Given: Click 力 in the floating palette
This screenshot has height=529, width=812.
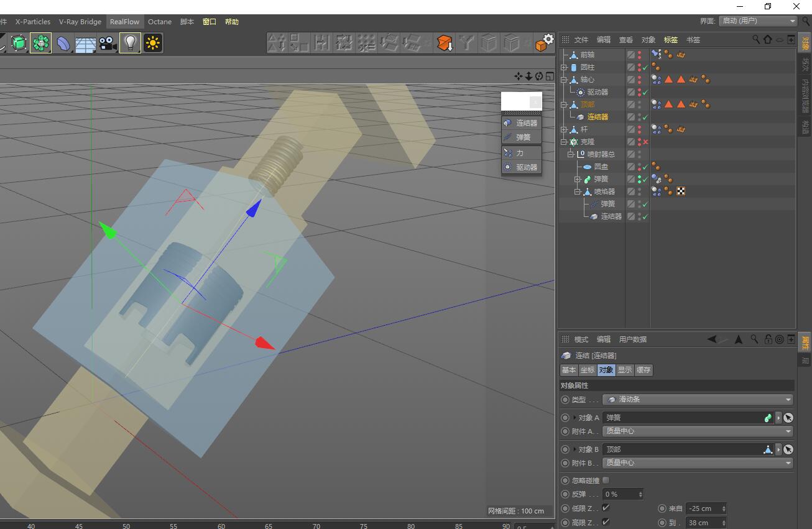Looking at the screenshot, I should click(521, 153).
